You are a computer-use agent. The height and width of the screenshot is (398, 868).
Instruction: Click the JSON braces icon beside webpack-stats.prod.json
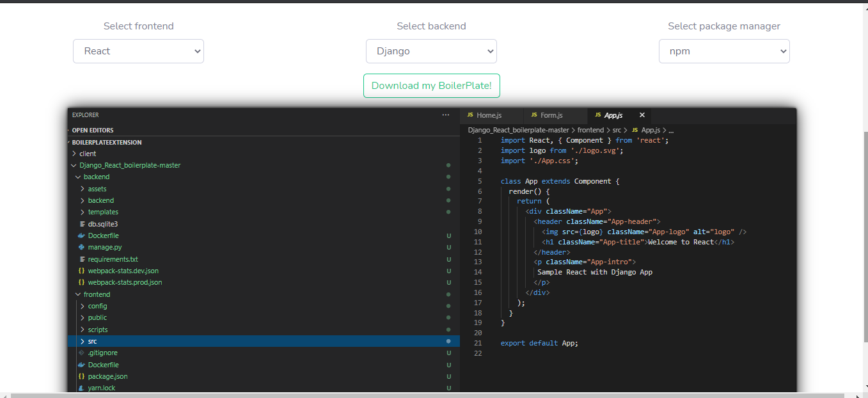coord(81,282)
